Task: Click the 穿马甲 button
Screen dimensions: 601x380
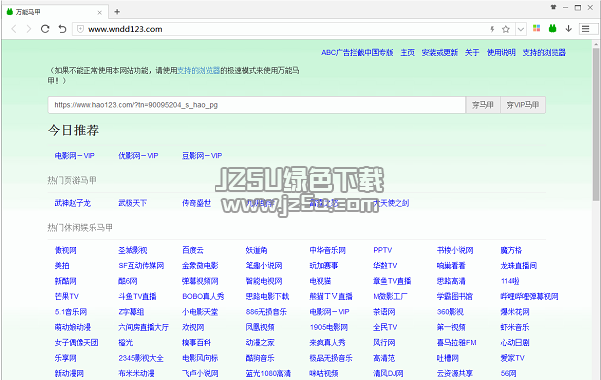Action: pyautogui.click(x=483, y=105)
